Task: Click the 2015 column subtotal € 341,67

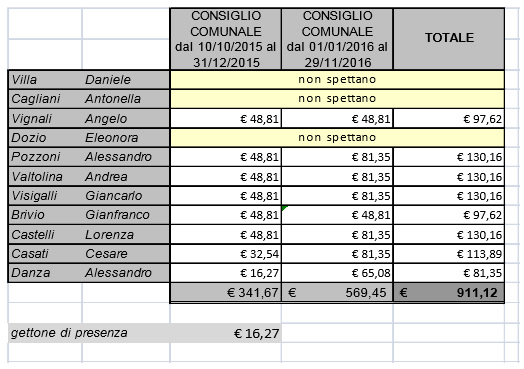Action: (226, 293)
